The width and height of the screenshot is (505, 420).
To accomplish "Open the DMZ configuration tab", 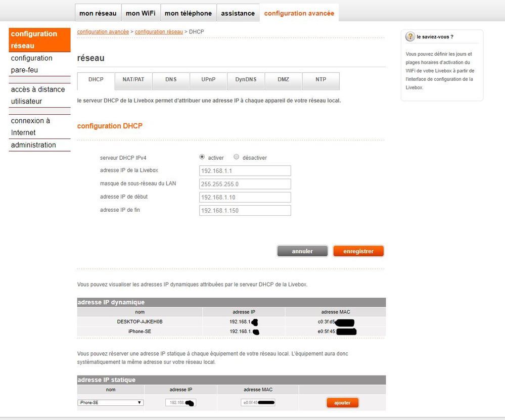I will [x=283, y=81].
